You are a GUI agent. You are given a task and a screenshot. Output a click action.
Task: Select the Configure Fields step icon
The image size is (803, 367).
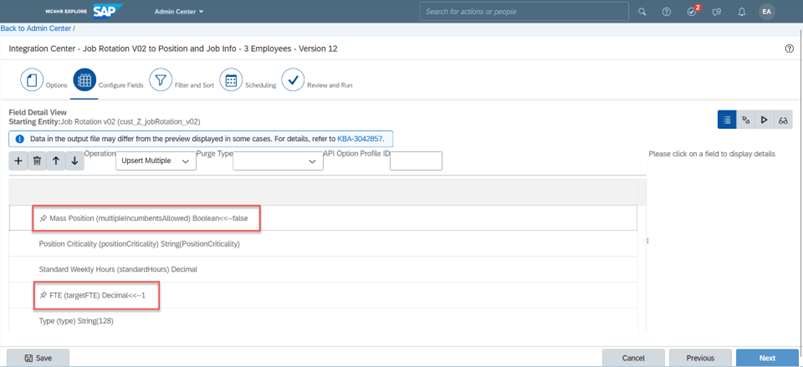[x=84, y=80]
